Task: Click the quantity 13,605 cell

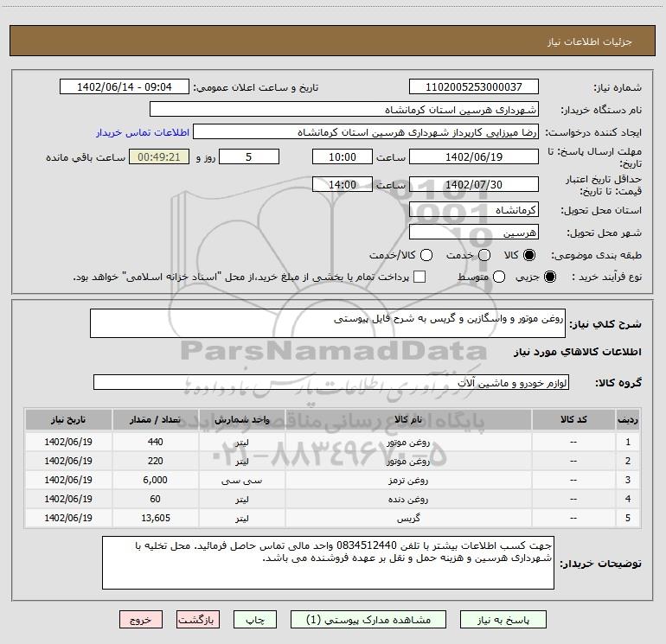Action: coord(156,519)
